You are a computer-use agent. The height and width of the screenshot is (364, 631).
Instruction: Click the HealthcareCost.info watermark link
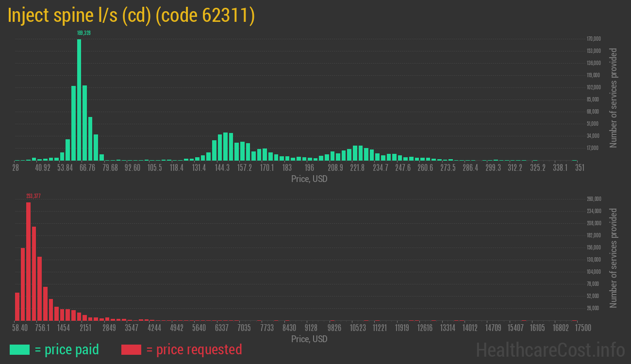click(x=550, y=349)
